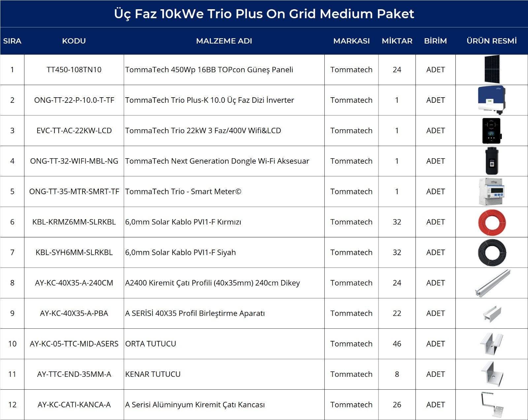This screenshot has height=420, width=528.
Task: Click Tommatech brand in Smart Meter row
Action: (351, 192)
